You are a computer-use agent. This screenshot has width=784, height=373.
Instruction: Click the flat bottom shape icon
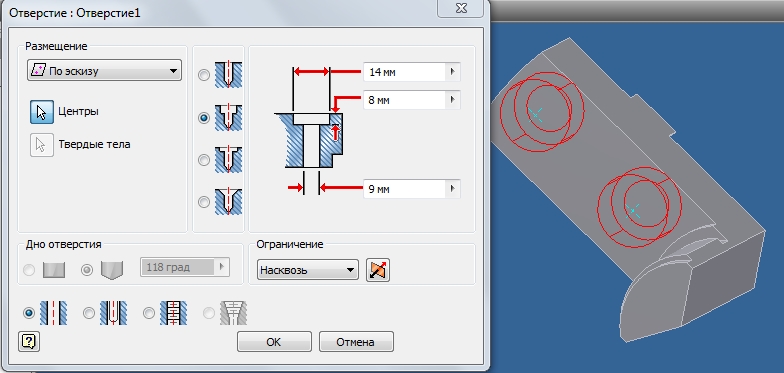(x=54, y=270)
